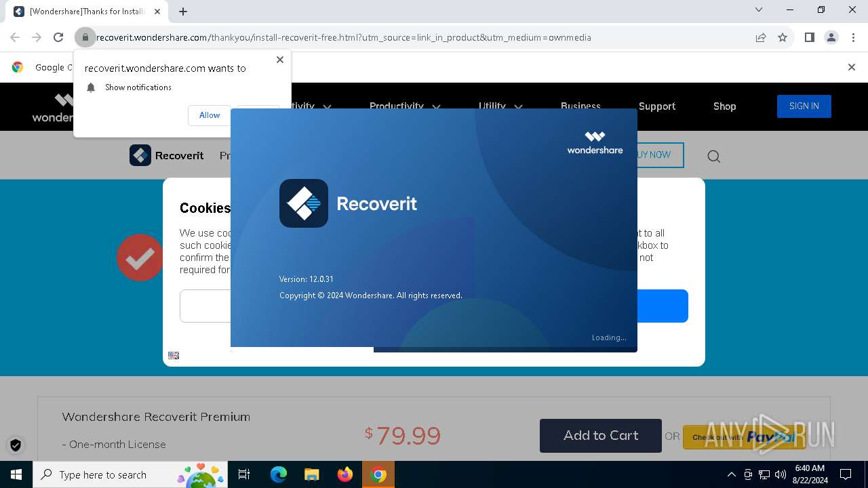
Task: Click the blue accept button in cookie dialog
Action: [663, 306]
